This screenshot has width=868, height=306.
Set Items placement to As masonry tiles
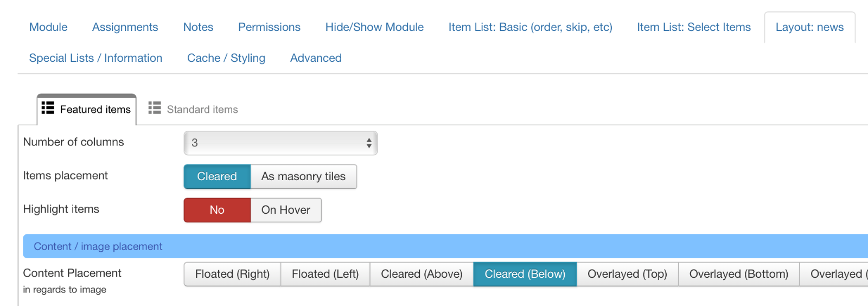pyautogui.click(x=303, y=177)
